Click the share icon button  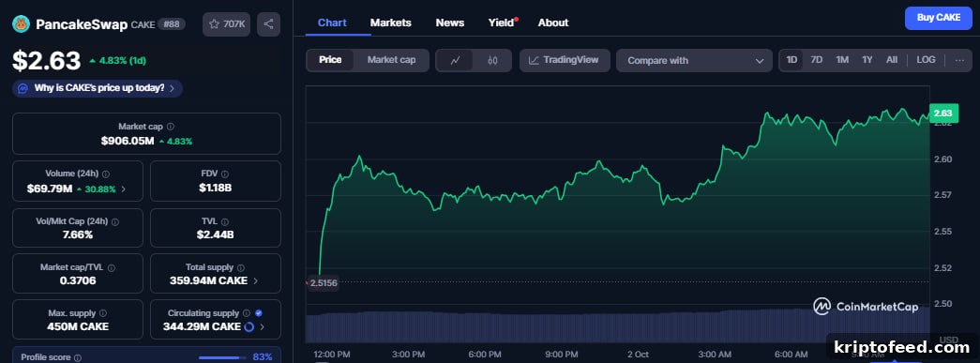(269, 23)
